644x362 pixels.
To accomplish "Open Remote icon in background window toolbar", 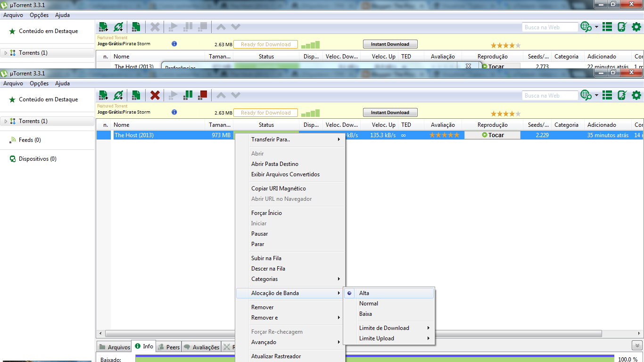I will tap(622, 27).
